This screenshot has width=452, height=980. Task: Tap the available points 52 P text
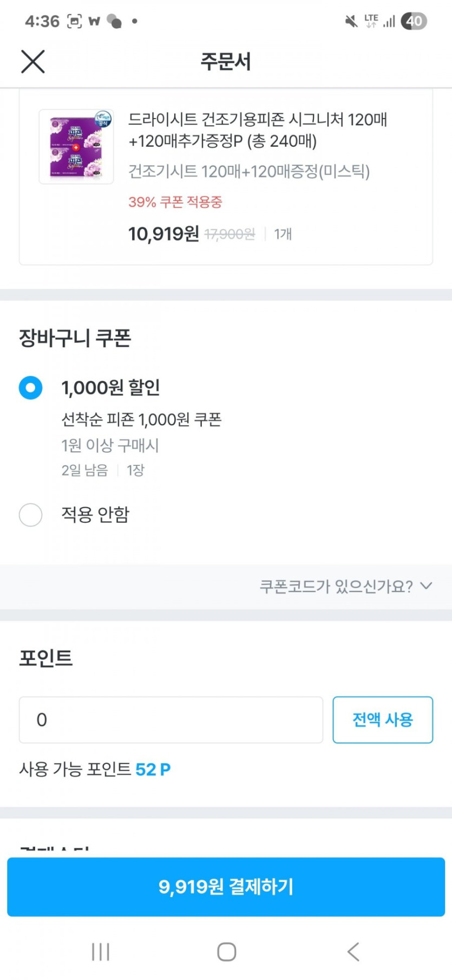point(153,769)
